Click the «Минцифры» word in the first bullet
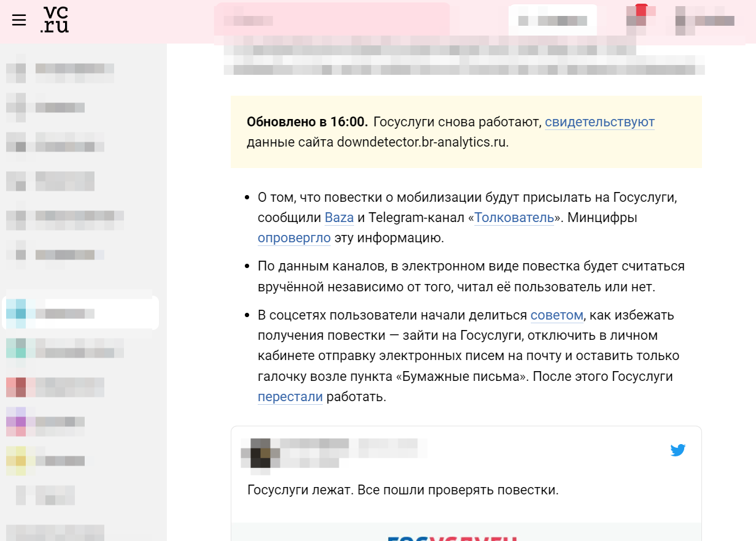The height and width of the screenshot is (541, 756). 602,217
